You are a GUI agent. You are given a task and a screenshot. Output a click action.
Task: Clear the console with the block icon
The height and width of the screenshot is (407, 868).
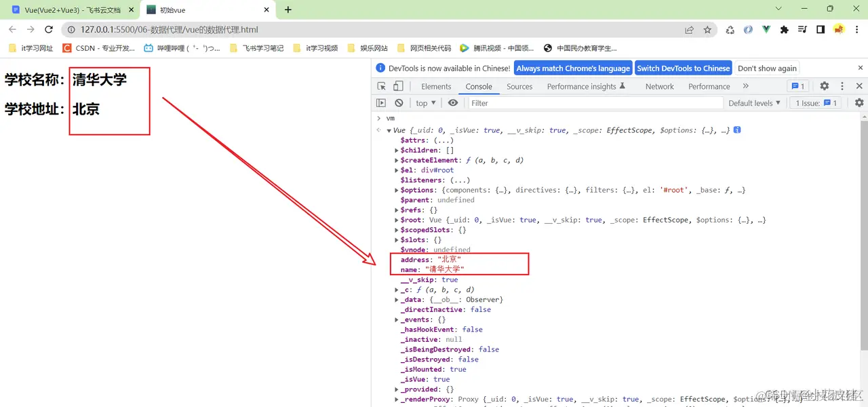(399, 103)
